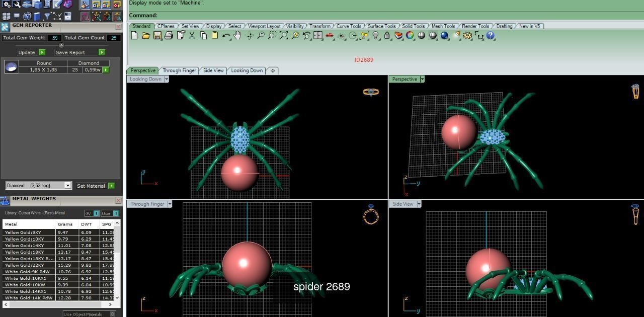Select the Render Tools tab
This screenshot has width=644, height=317.
tap(475, 26)
